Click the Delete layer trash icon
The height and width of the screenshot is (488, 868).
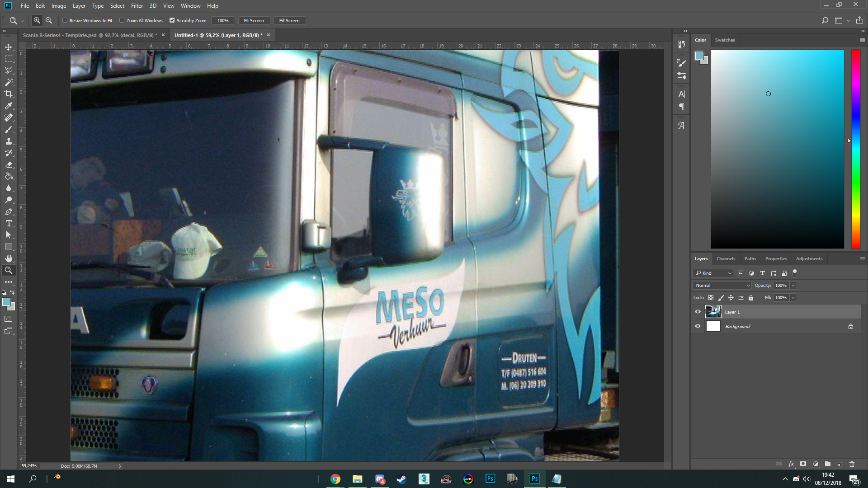pyautogui.click(x=852, y=464)
